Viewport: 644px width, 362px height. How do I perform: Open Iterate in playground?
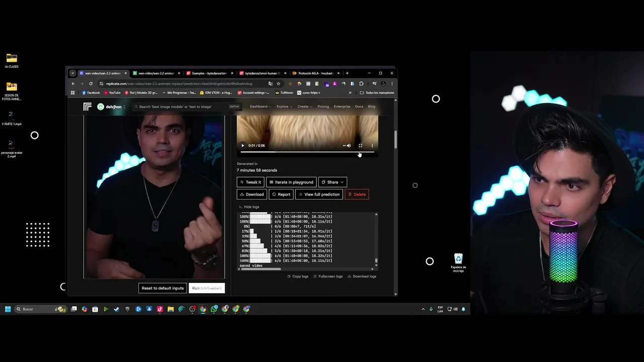point(291,182)
